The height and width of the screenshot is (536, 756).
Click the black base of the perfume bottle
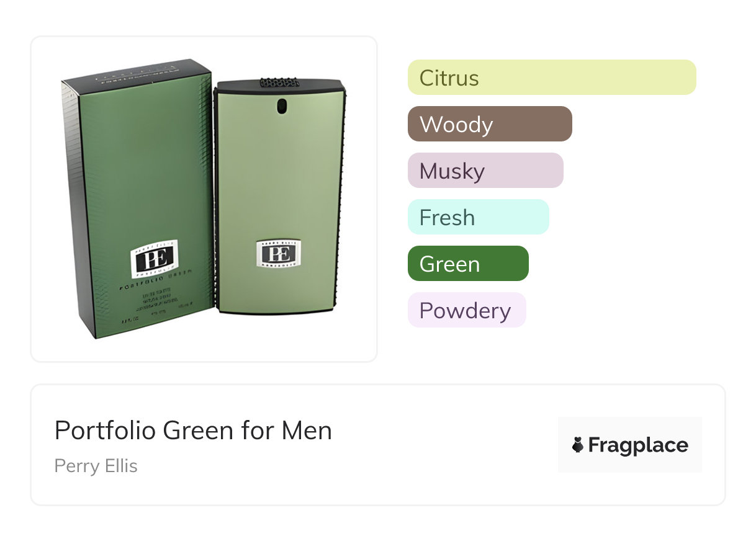click(281, 310)
